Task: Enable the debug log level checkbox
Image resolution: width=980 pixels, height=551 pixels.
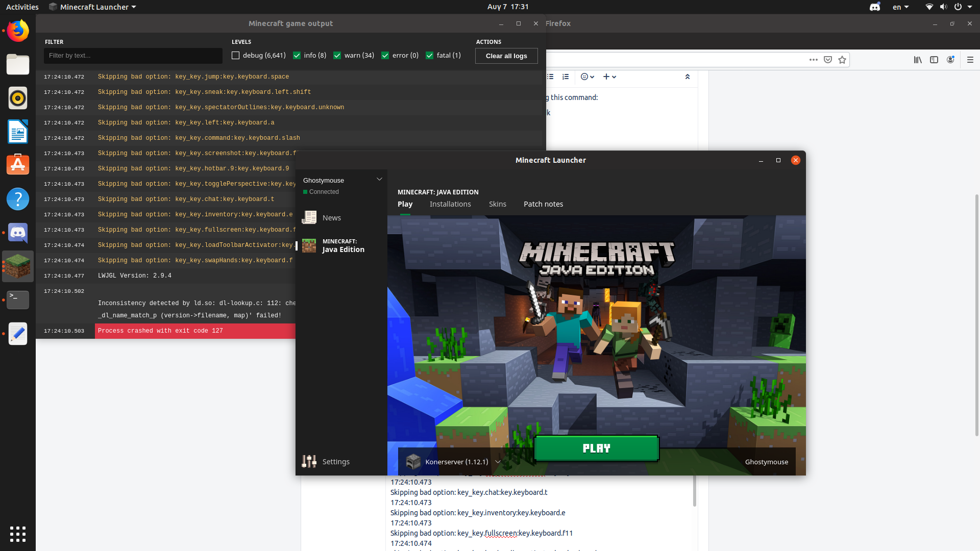Action: click(x=236, y=56)
